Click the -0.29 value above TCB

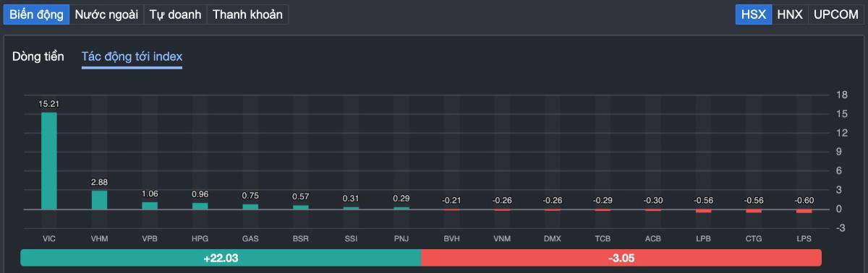[603, 200]
